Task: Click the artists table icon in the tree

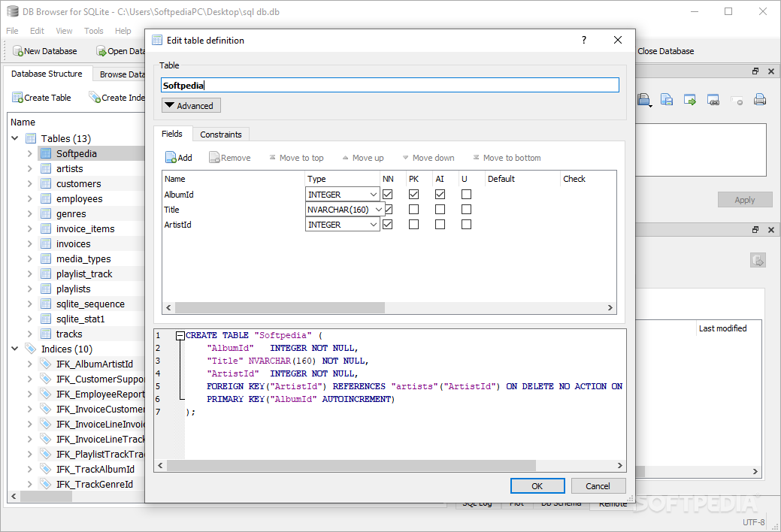Action: (x=46, y=168)
